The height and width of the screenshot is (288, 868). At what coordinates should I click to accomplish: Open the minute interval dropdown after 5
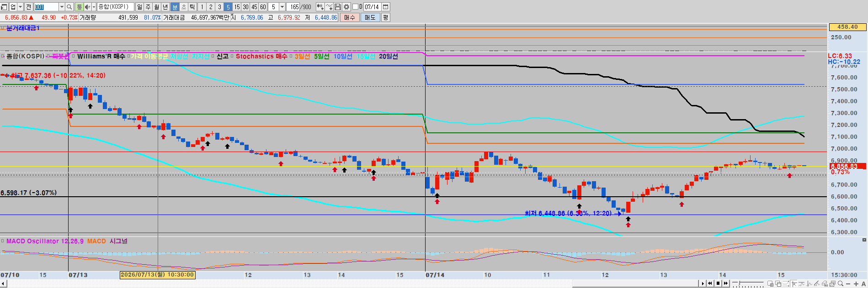[x=282, y=7]
